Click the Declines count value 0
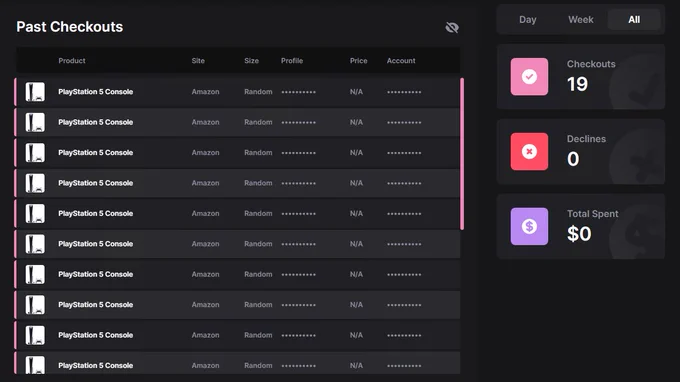 [x=573, y=159]
